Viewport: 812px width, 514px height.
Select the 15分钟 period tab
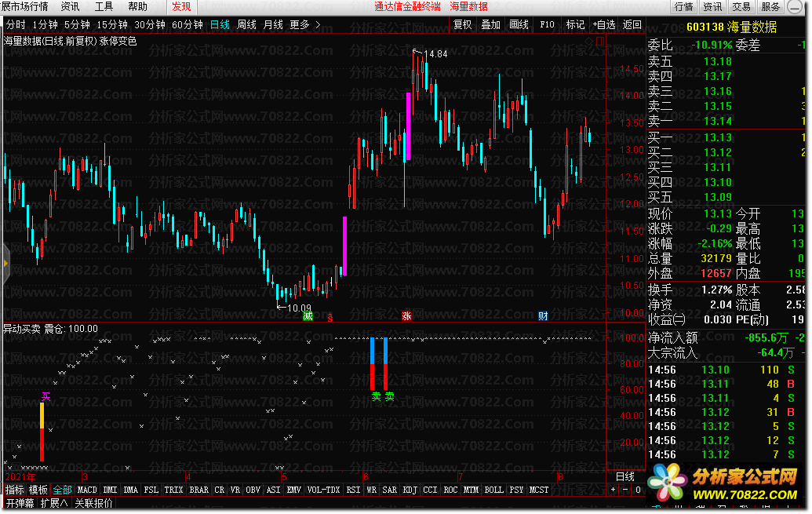point(112,25)
